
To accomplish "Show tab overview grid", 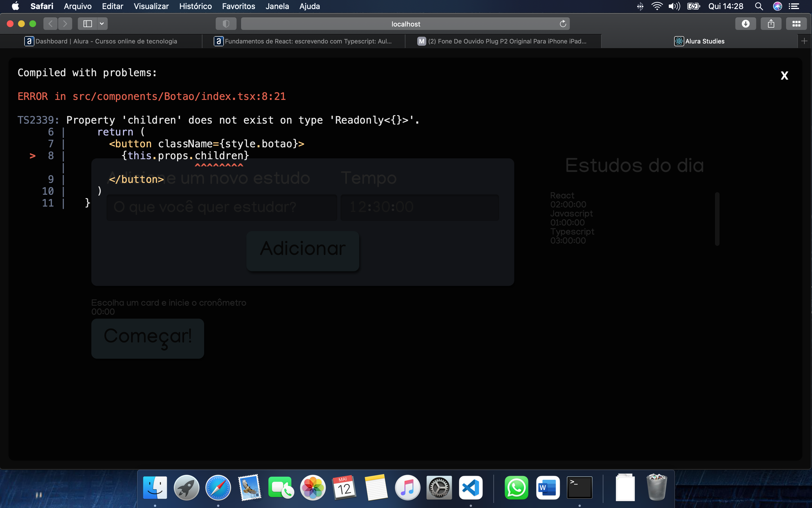I will [x=796, y=23].
